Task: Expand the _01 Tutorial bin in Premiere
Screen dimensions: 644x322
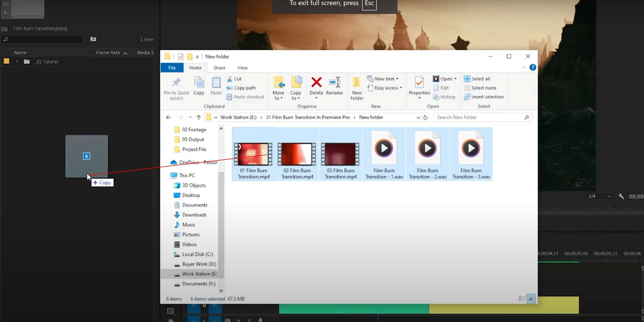Action: (17, 61)
